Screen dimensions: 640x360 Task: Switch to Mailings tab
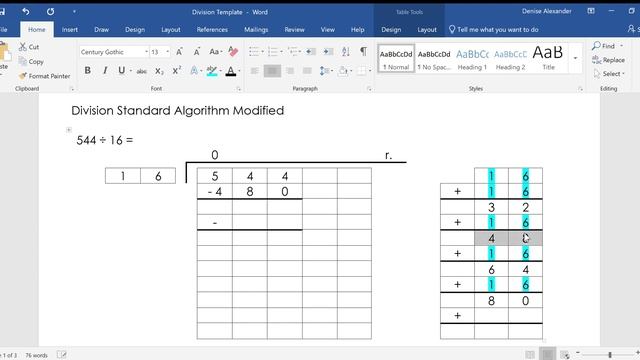tap(256, 29)
